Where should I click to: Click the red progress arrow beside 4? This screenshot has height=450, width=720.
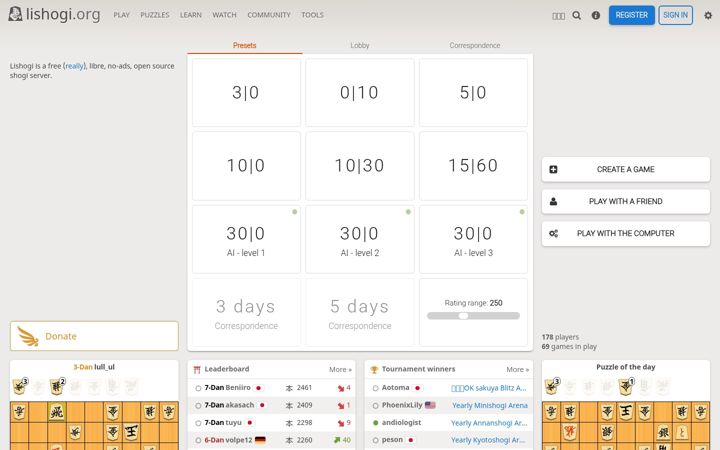(341, 388)
